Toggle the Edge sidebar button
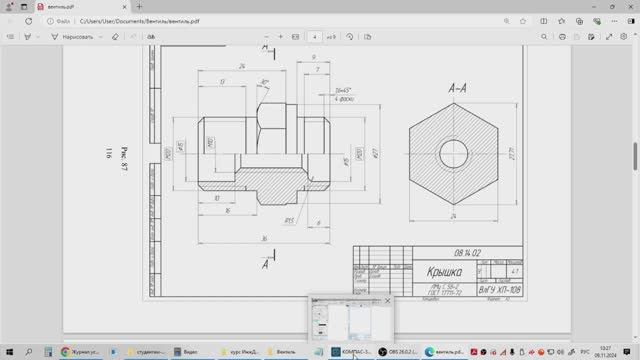 631,21
